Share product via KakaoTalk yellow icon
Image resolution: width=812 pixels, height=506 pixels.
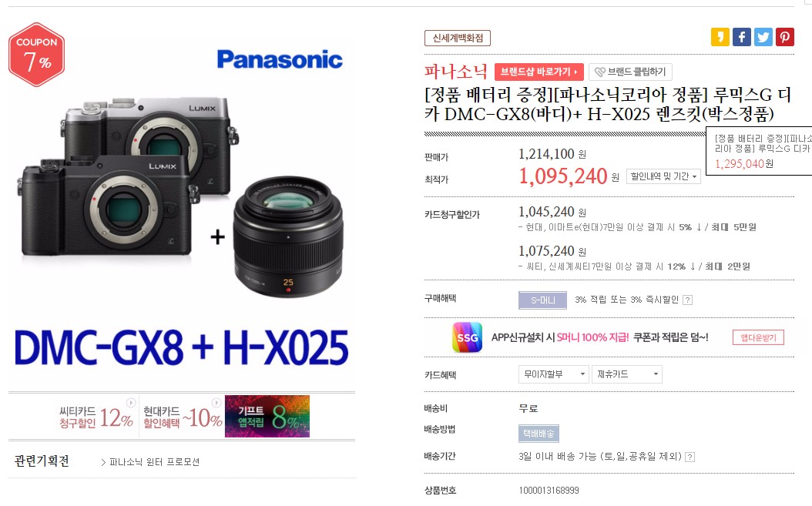click(x=720, y=37)
